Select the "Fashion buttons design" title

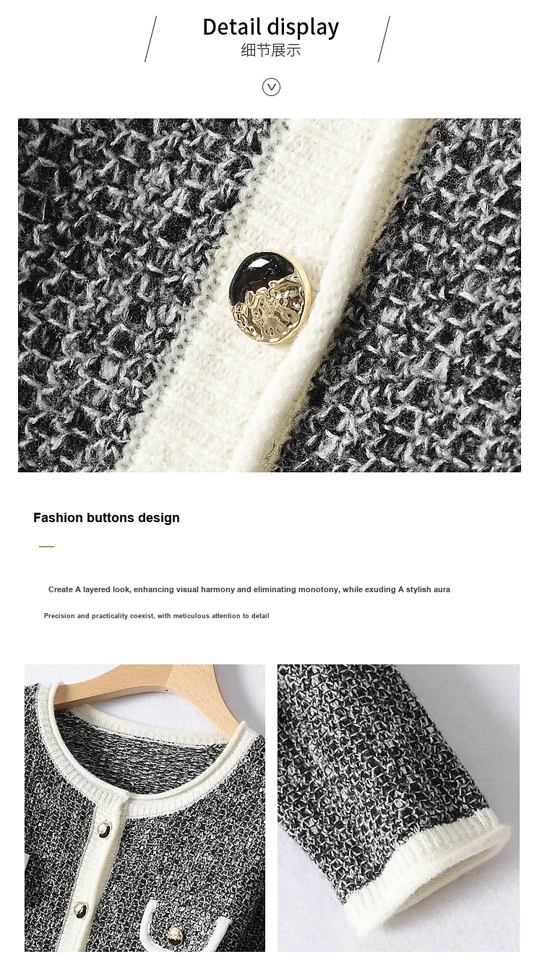point(106,518)
